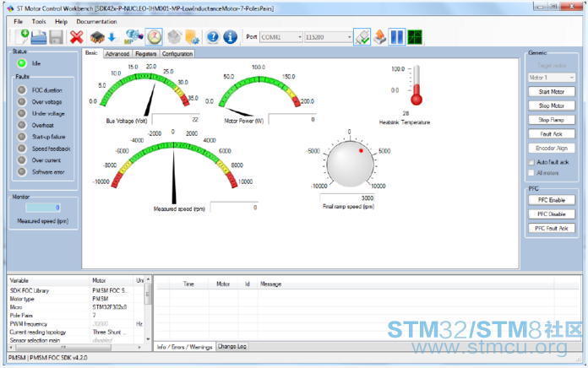The height and width of the screenshot is (368, 588).
Task: Open the Documentation menu
Action: 96,21
